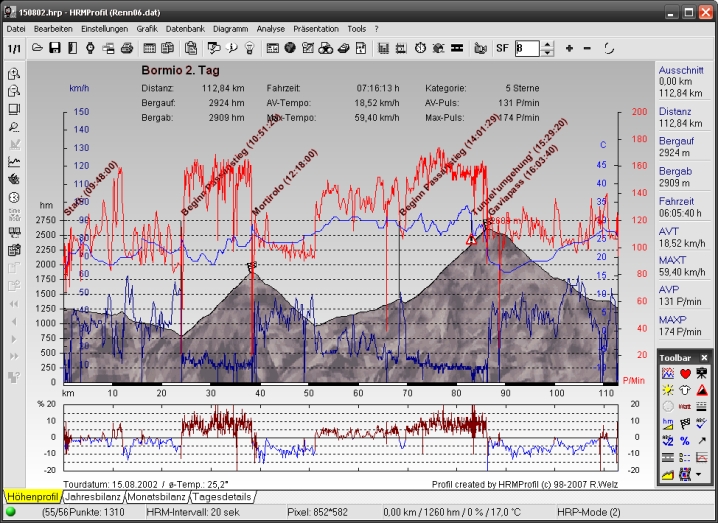
Task: Close the floating Toolbar panel
Action: (x=703, y=357)
